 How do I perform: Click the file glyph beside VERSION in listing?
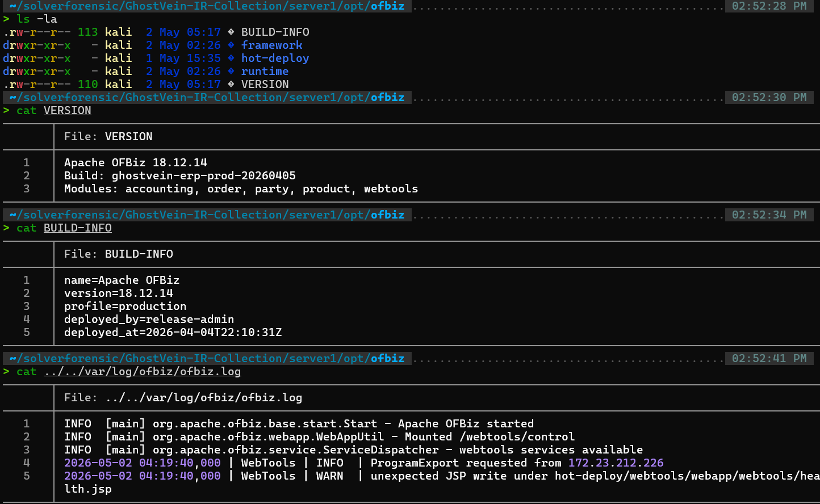231,85
